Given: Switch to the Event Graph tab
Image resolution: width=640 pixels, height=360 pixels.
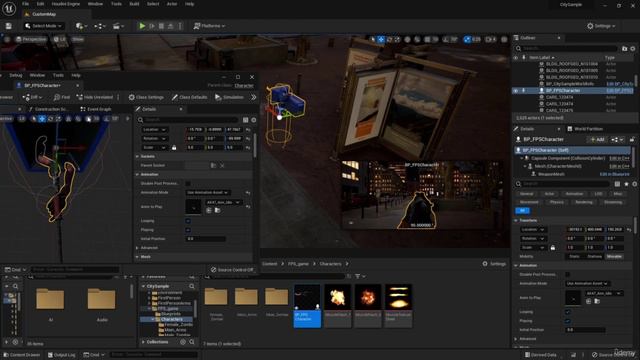Looking at the screenshot, I should [96, 109].
